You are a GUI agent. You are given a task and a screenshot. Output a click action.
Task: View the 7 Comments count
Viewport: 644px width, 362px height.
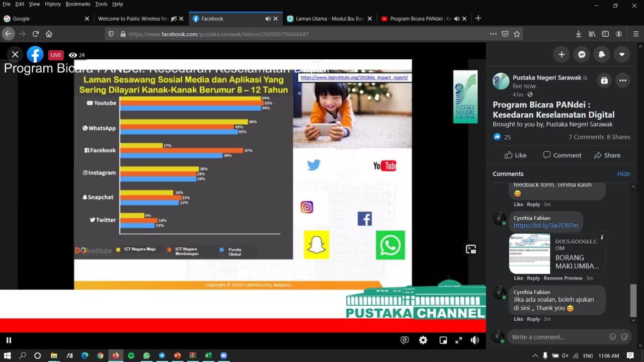586,137
